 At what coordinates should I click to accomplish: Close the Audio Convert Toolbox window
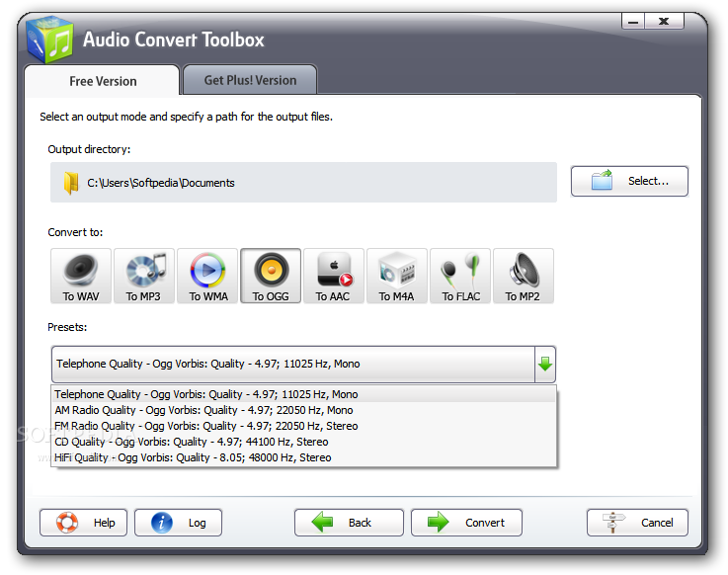pyautogui.click(x=664, y=22)
